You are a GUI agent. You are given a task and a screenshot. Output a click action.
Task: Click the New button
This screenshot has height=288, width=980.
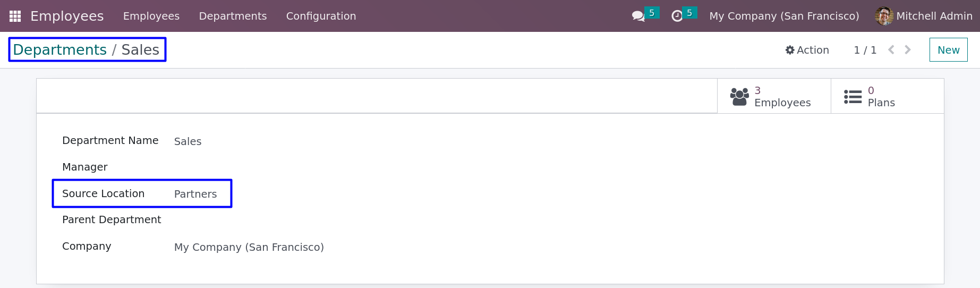[x=948, y=50]
